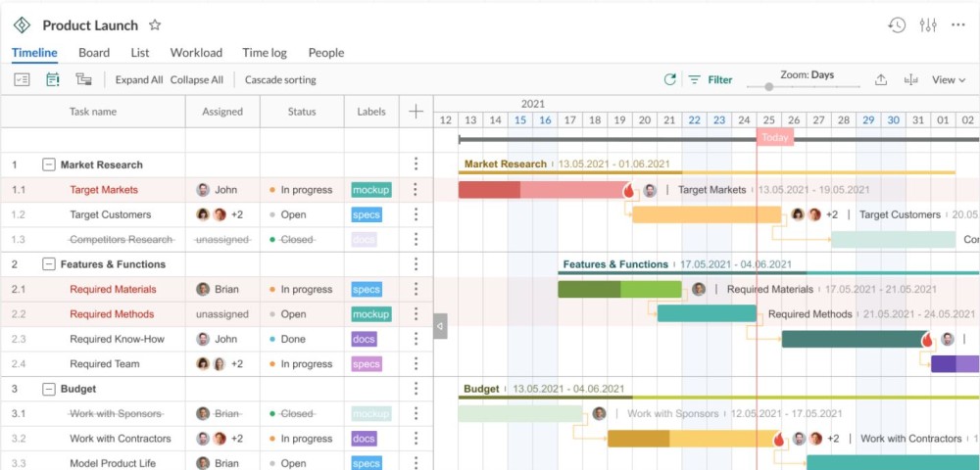Star the Product Launch project
The width and height of the screenshot is (980, 470).
pos(155,24)
